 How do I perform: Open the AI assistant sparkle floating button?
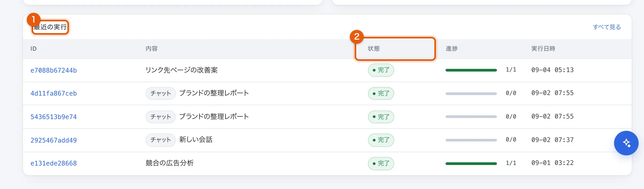click(626, 143)
